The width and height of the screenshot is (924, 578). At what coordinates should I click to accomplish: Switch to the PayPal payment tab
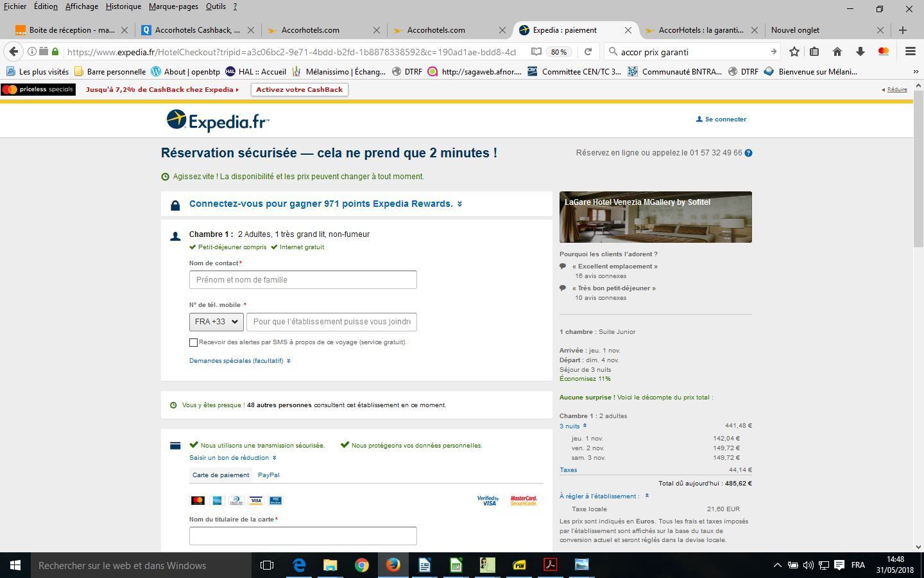(268, 475)
